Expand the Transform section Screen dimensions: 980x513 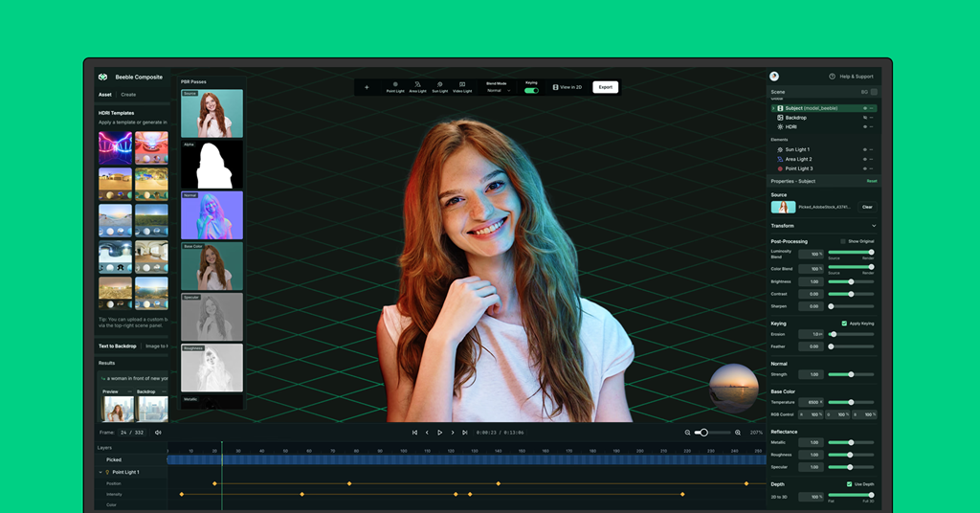coord(873,226)
